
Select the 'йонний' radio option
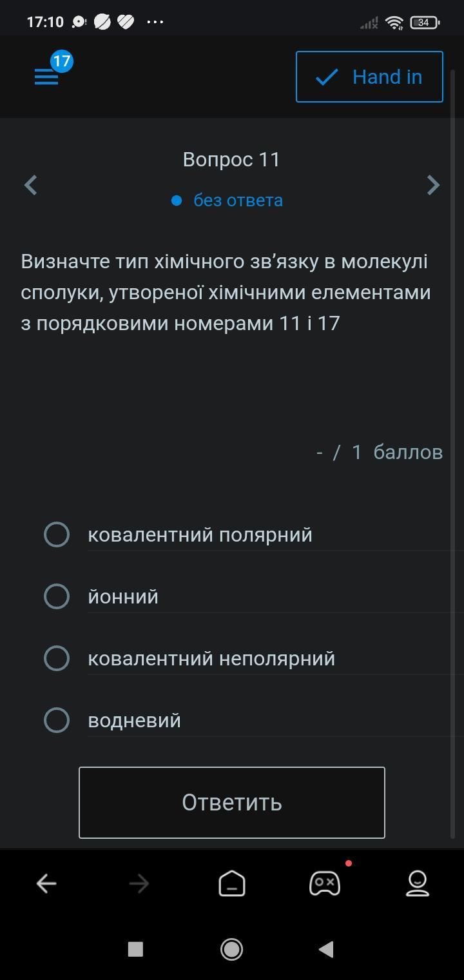coord(57,596)
